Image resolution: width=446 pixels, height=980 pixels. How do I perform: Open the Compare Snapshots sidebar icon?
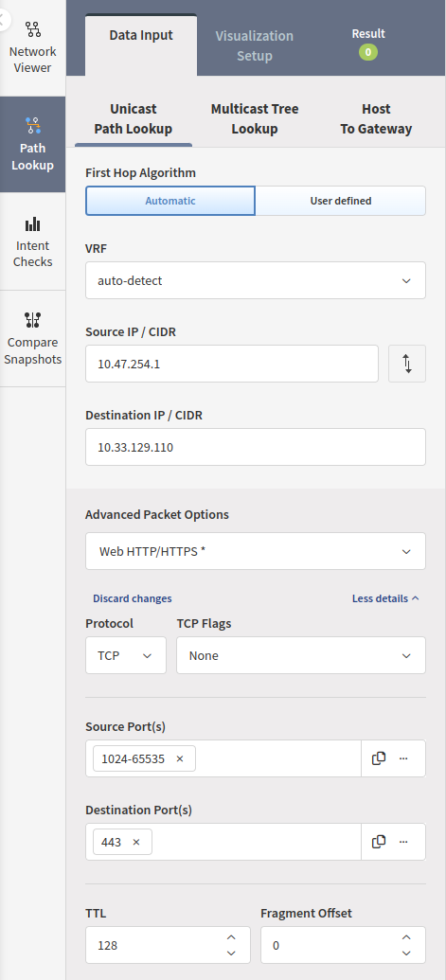(x=32, y=338)
